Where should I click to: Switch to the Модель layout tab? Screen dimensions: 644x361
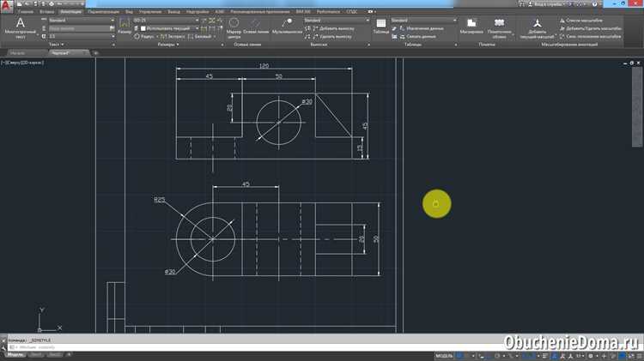coord(15,355)
